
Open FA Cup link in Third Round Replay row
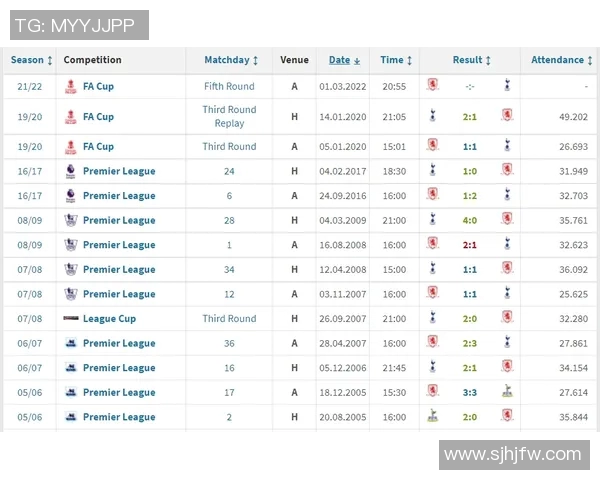coord(98,116)
